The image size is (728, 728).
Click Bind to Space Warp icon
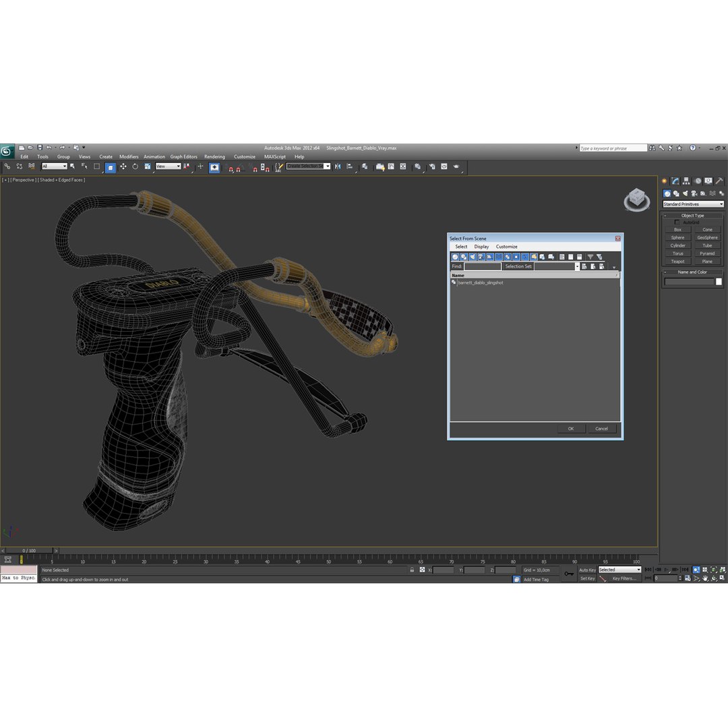[x=32, y=166]
